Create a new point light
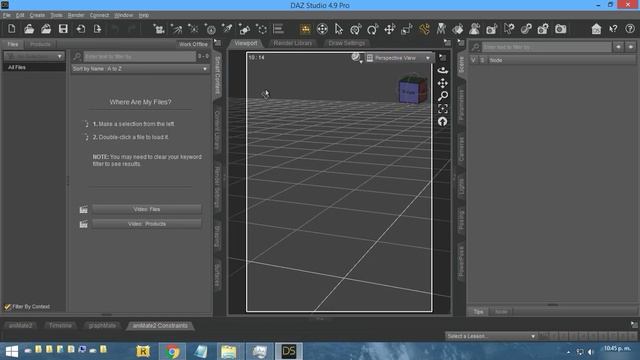 click(x=193, y=29)
